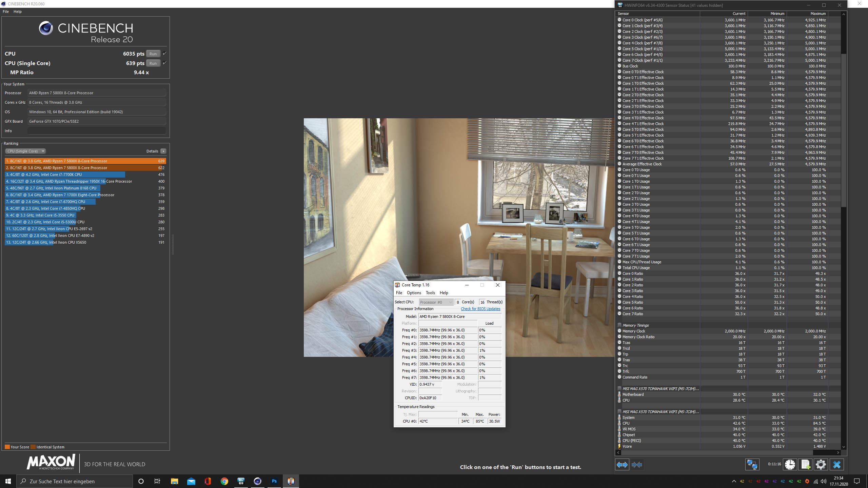This screenshot has width=868, height=488.
Task: Open File Explorer from the taskbar
Action: coord(174,481)
